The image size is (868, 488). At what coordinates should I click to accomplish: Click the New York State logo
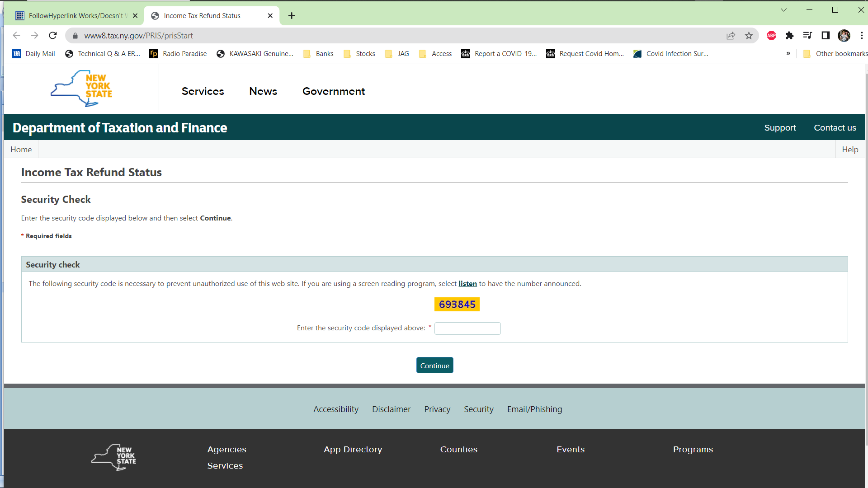[82, 89]
